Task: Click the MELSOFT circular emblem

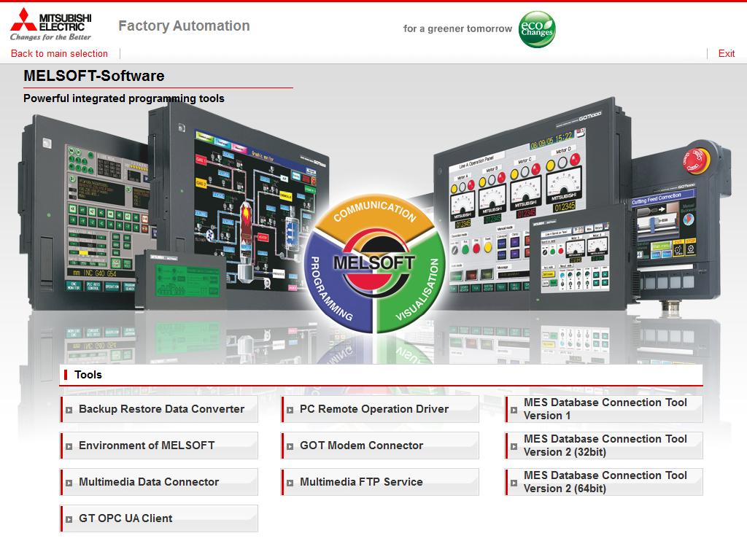Action: pos(374,263)
